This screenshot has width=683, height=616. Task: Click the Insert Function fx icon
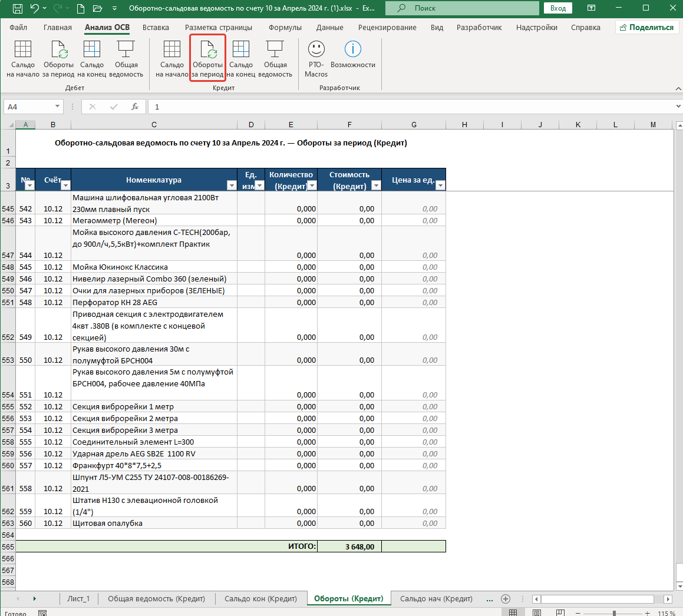(x=135, y=107)
